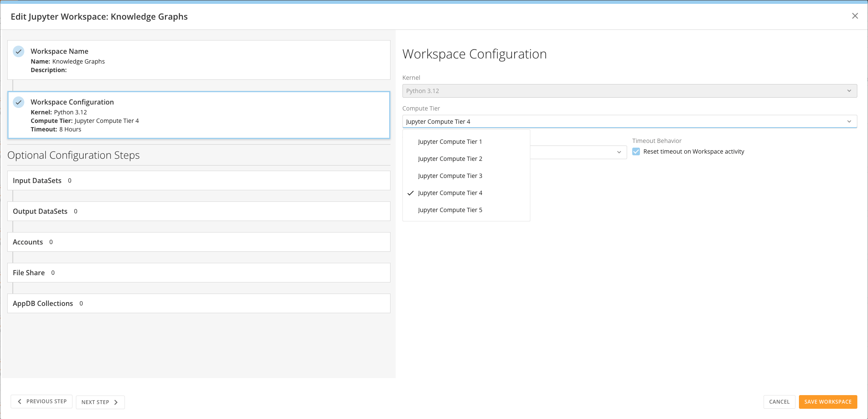Open the AppDB Collections step
The width and height of the screenshot is (868, 419).
(x=199, y=303)
